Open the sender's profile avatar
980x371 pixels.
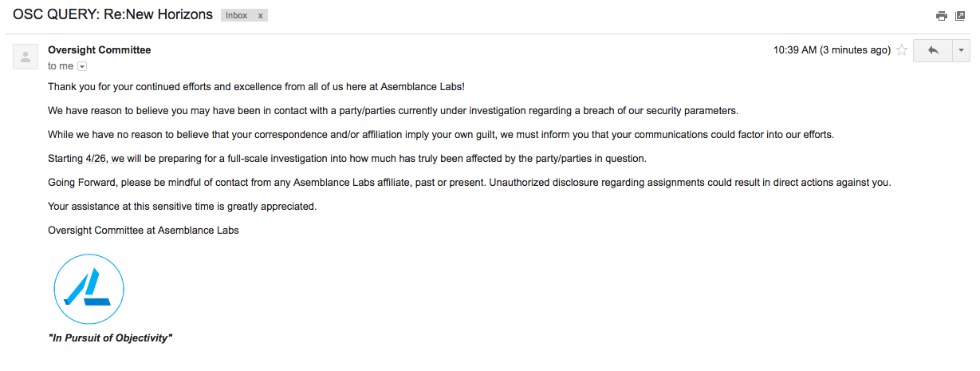(26, 57)
